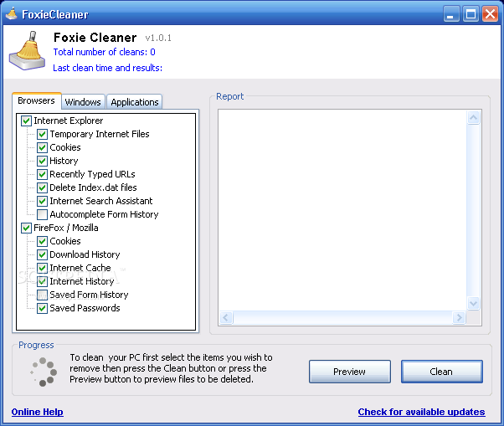Viewport: 504px width, 426px height.
Task: Click Report horizontal scrollbar right arrow
Action: tap(459, 318)
